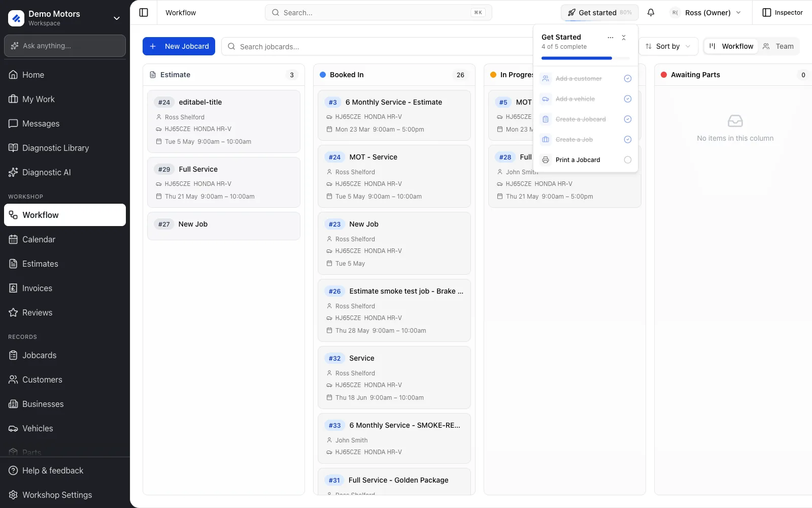Click the Booked In blue status dot
This screenshot has width=812, height=508.
tap(323, 75)
